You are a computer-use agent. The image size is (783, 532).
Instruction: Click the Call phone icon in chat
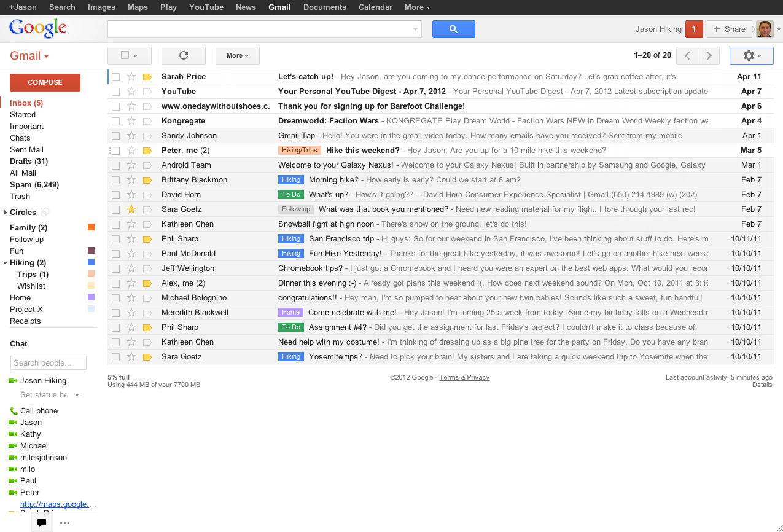[x=14, y=411]
